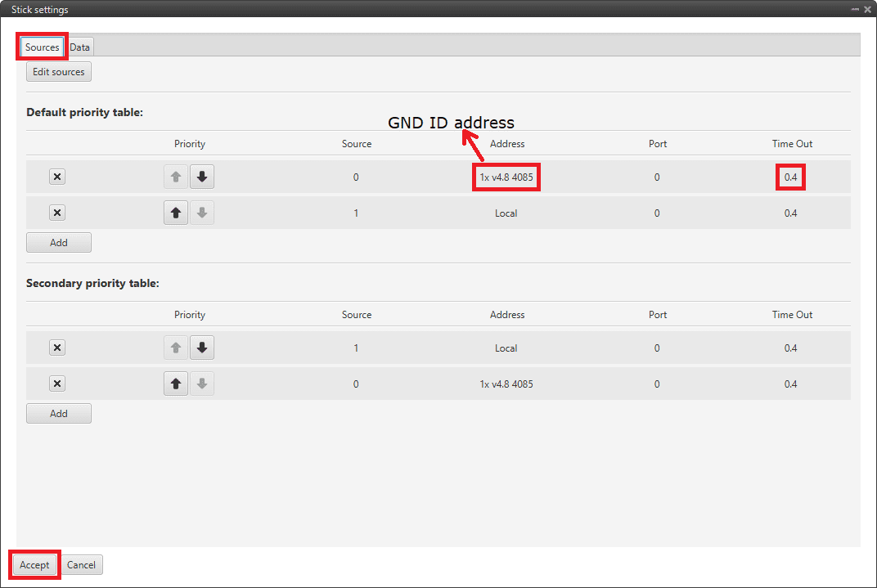Viewport: 877px width, 588px height.
Task: Move Local source down in Secondary priority table
Action: point(202,348)
